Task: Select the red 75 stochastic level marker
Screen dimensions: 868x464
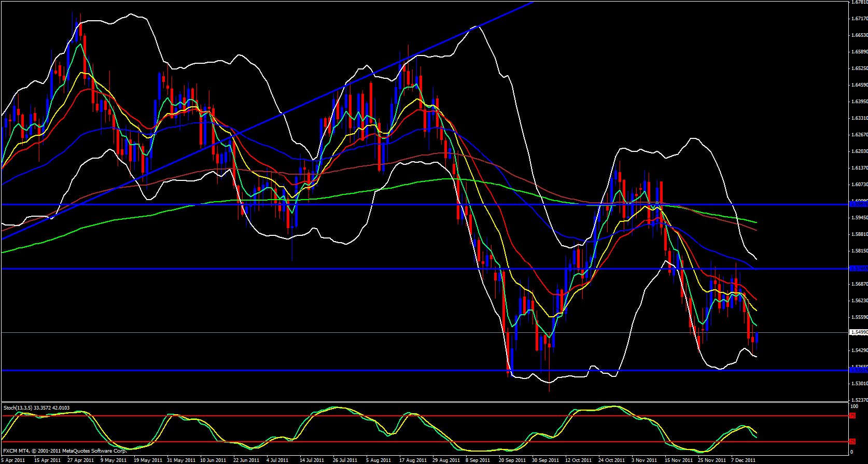Action: pos(852,416)
